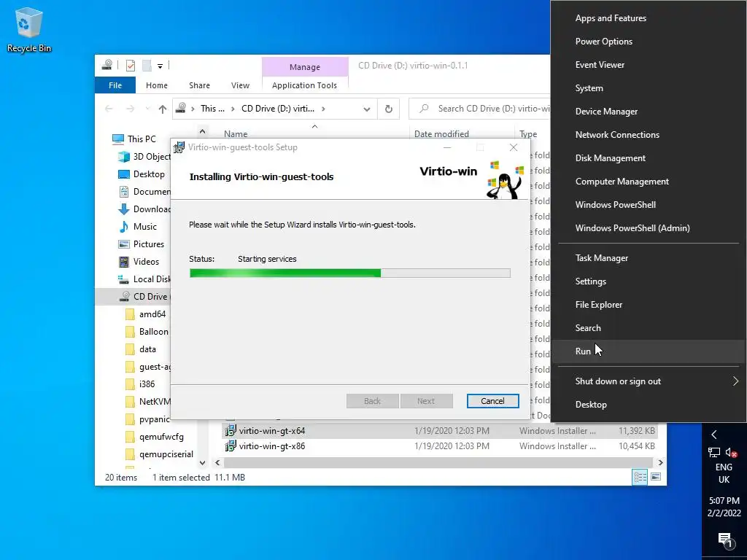This screenshot has width=747, height=560.
Task: Click the Up one level arrow in Explorer
Action: (163, 109)
